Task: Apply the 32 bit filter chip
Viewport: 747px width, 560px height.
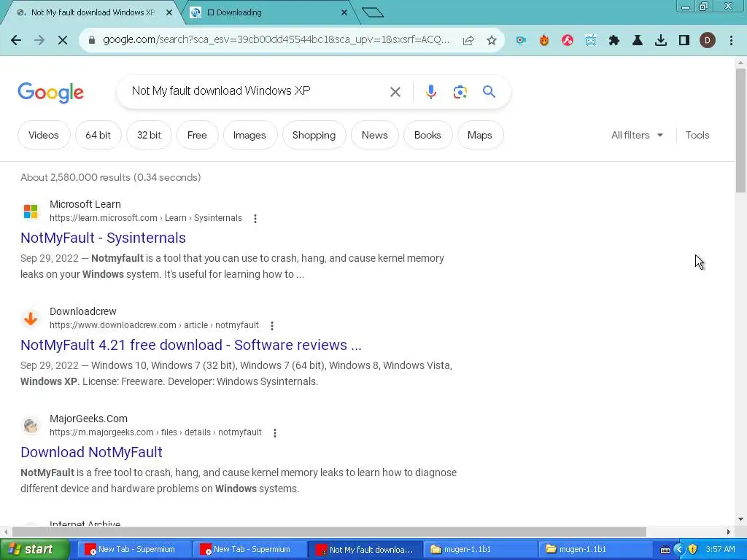Action: 149,135
